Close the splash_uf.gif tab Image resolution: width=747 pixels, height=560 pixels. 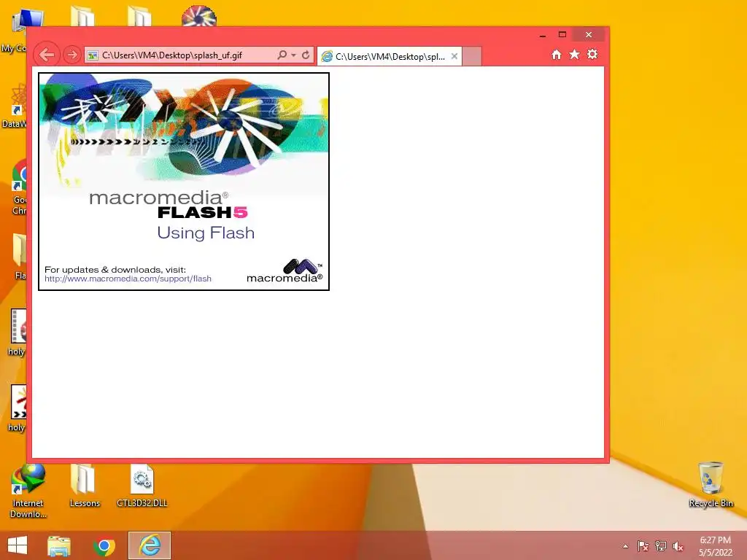(454, 56)
